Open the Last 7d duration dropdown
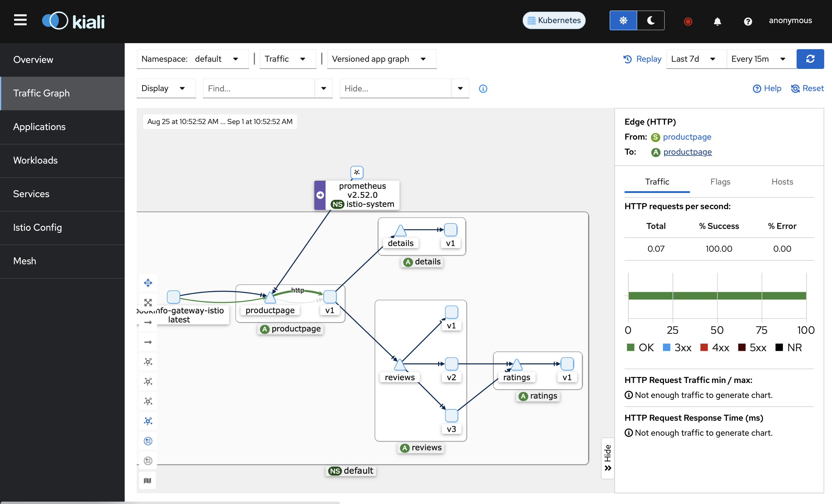This screenshot has width=832, height=504. pos(696,59)
